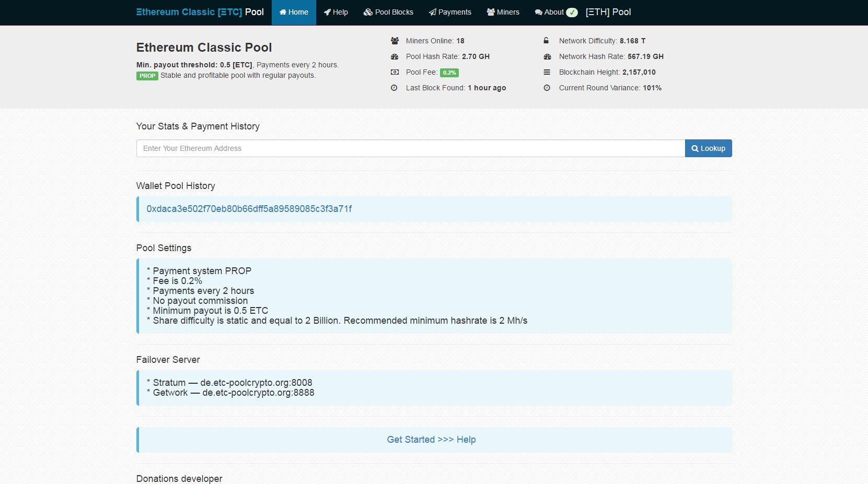Open wallet address 0xdaca3e502f70eb80b66dff5a89589085c3f3a71f
868x484 pixels.
249,209
